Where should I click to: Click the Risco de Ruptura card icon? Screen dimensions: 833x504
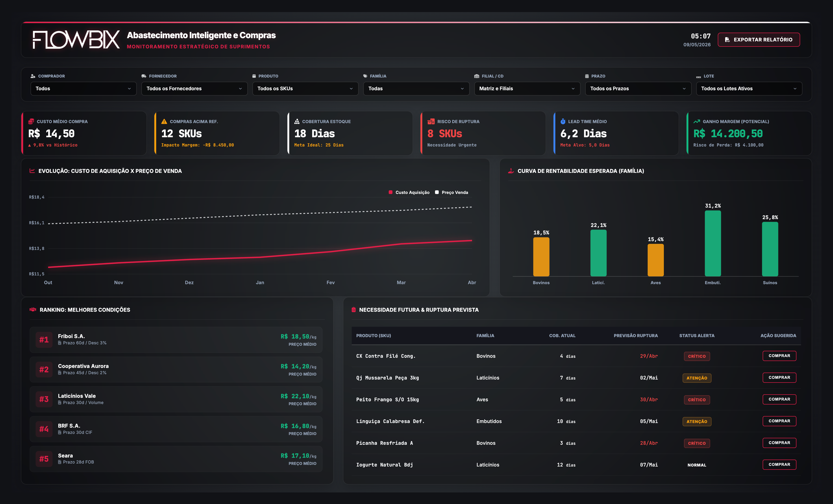click(x=431, y=121)
